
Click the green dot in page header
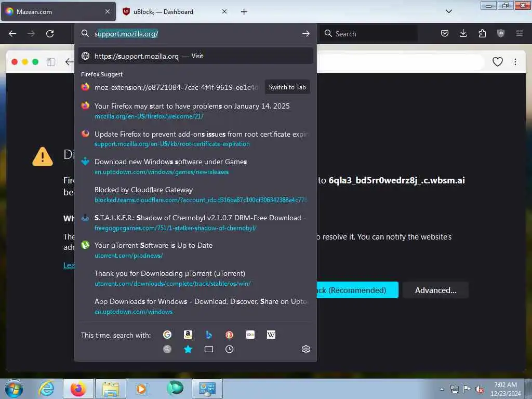click(35, 62)
